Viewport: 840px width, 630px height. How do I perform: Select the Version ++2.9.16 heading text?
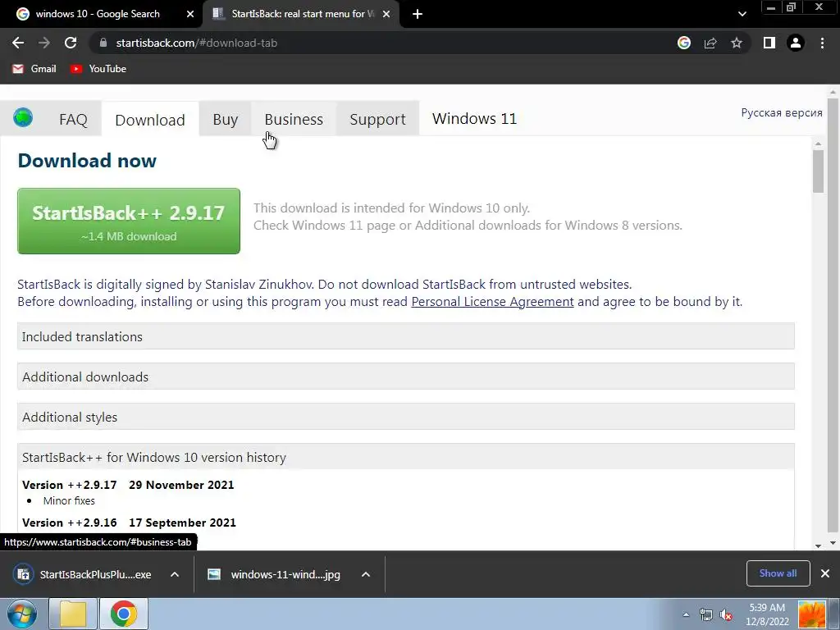129,523
